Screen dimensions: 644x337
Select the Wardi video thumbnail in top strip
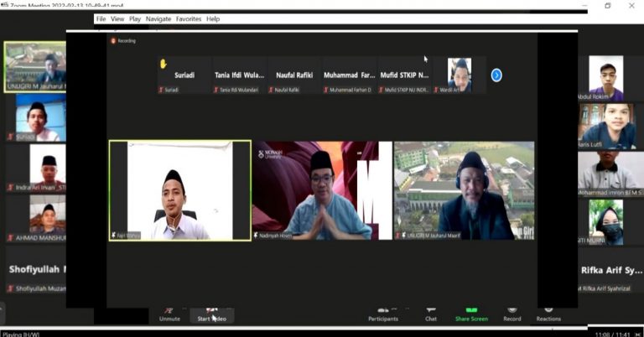[460, 75]
